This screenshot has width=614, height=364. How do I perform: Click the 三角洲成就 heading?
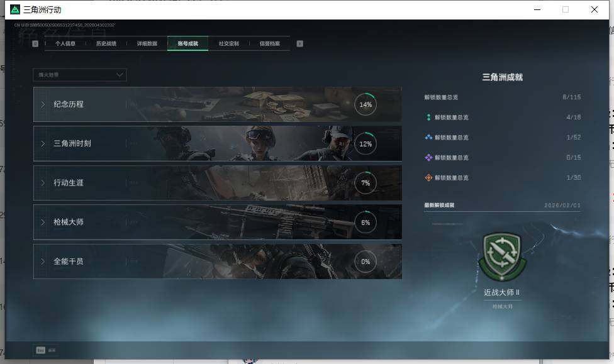(x=503, y=77)
